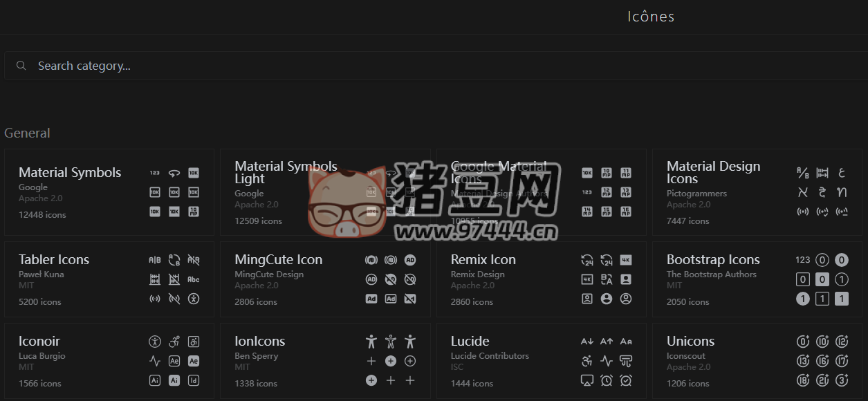Image resolution: width=868 pixels, height=401 pixels.
Task: Click the filled account circle icon in Remix Icon
Action: pyautogui.click(x=607, y=299)
